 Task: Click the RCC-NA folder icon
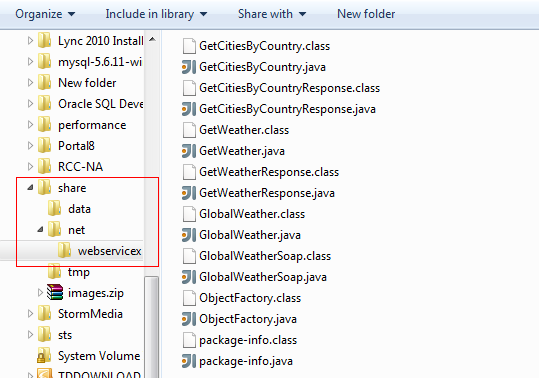[x=44, y=167]
